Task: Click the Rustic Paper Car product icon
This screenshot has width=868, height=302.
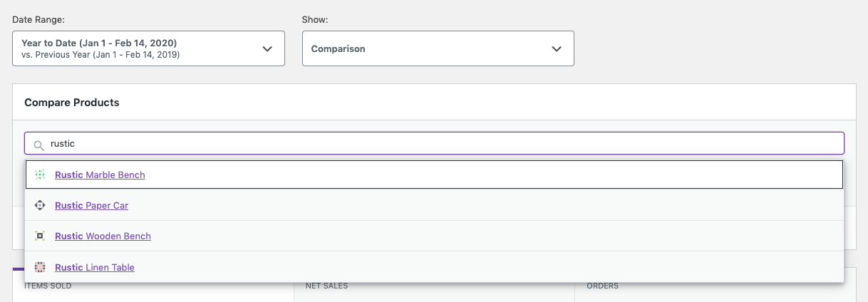Action: (x=40, y=205)
